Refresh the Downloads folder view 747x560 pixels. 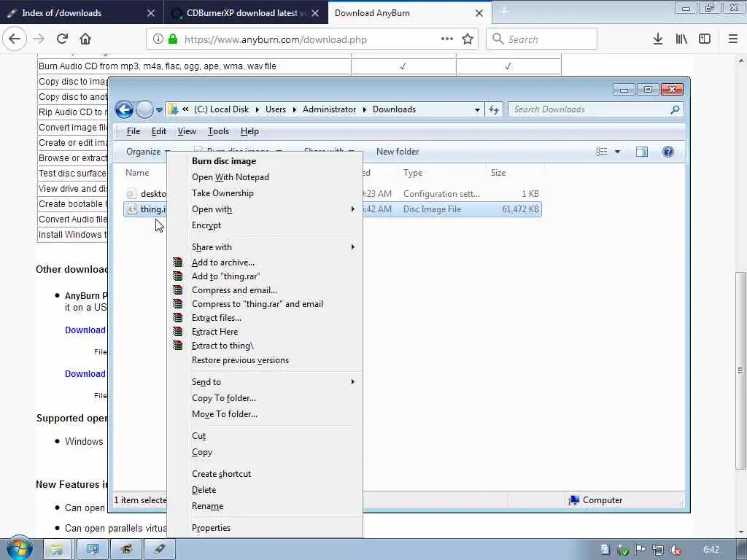(x=494, y=109)
